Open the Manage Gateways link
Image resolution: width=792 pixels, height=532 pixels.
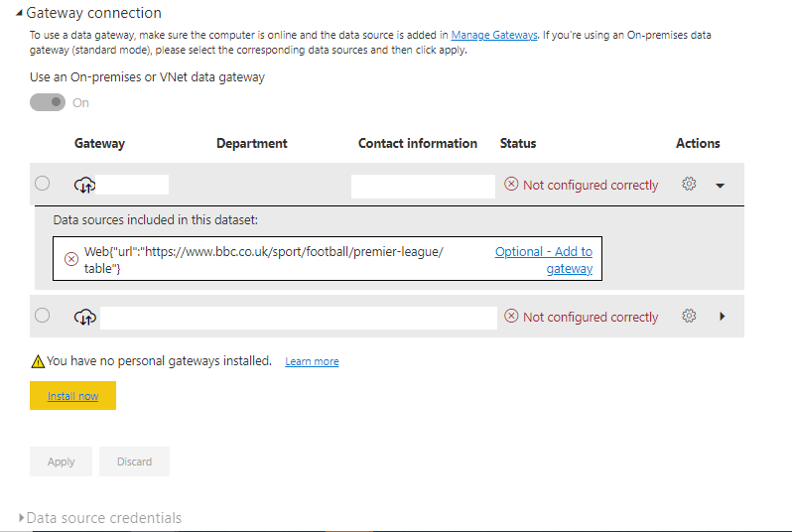[x=494, y=35]
